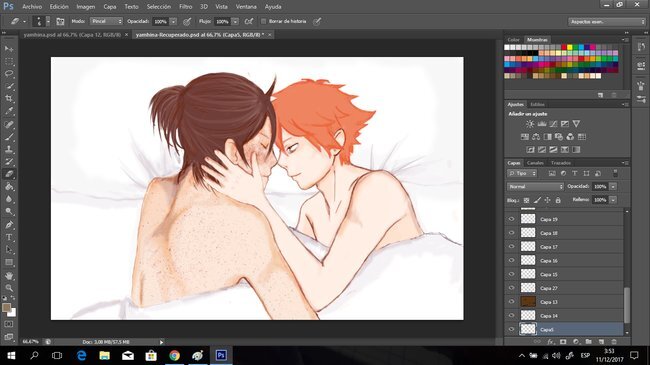
Task: Toggle the layer filter on/off switch
Action: click(615, 173)
